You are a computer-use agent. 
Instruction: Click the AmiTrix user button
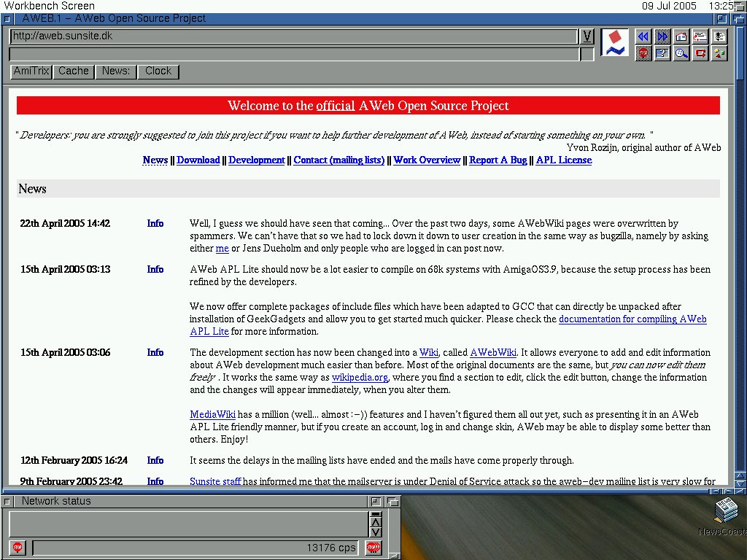31,71
